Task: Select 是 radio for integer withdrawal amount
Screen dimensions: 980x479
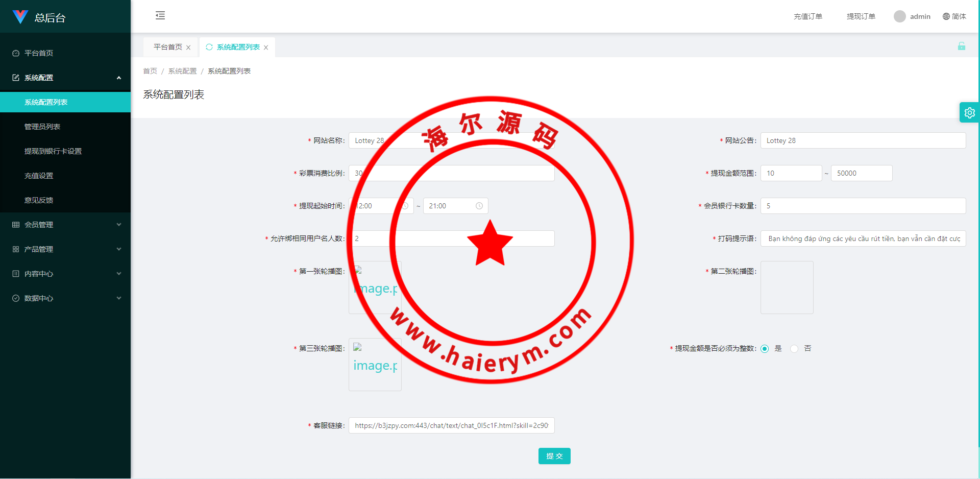Action: coord(765,349)
